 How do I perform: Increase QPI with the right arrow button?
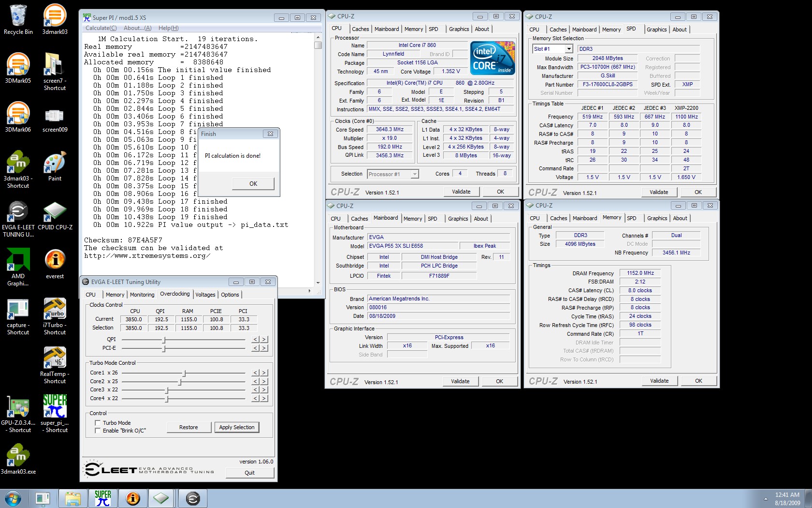(264, 340)
